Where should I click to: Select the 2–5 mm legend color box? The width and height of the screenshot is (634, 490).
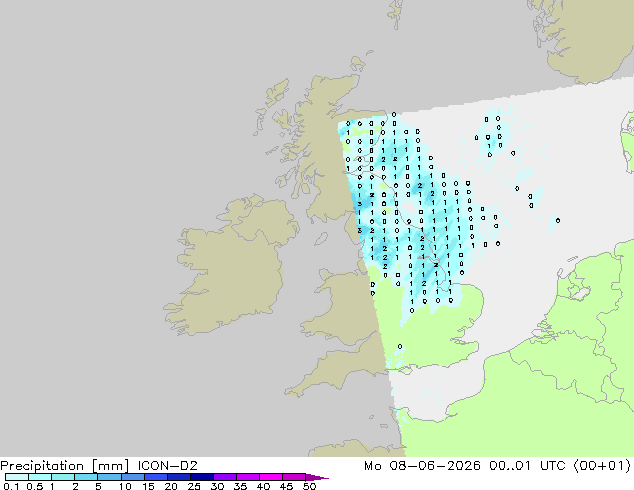point(86,477)
